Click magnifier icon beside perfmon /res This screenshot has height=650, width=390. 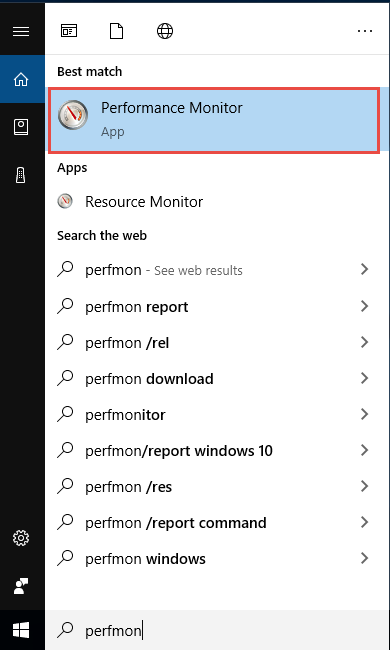[65, 486]
